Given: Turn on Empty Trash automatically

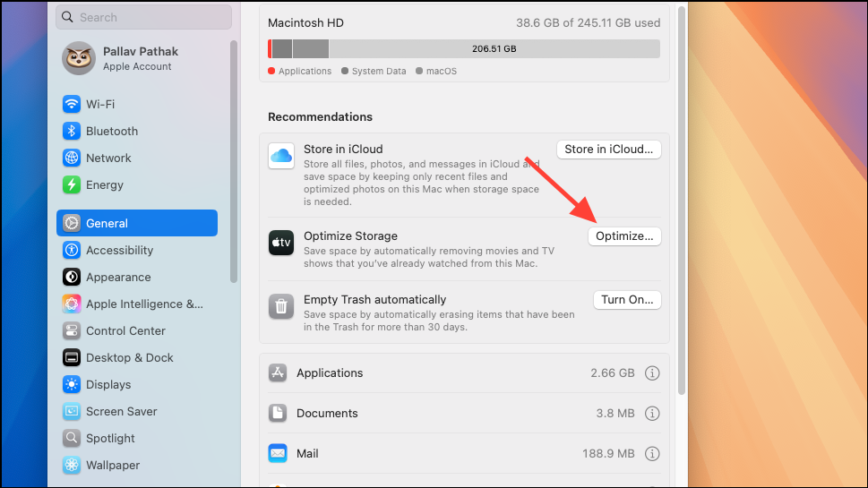Looking at the screenshot, I should pyautogui.click(x=626, y=300).
